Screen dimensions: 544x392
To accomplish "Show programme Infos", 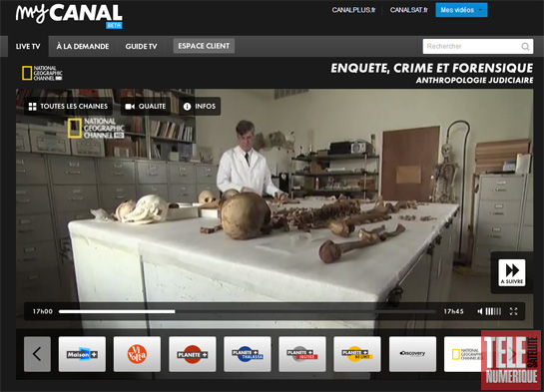I will pos(200,106).
